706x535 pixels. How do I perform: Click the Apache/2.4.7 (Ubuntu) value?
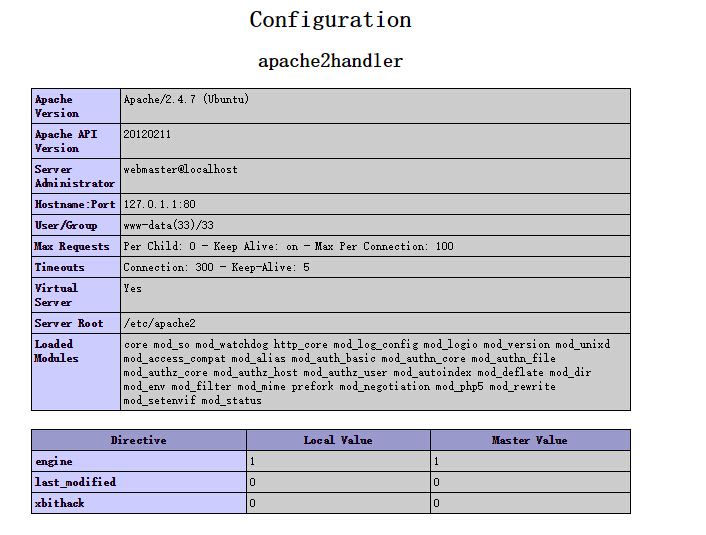186,100
